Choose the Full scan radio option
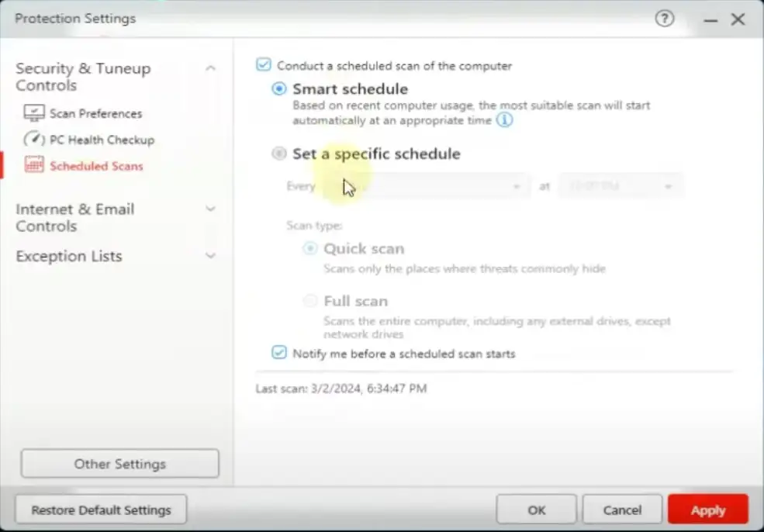The image size is (764, 532). (310, 301)
